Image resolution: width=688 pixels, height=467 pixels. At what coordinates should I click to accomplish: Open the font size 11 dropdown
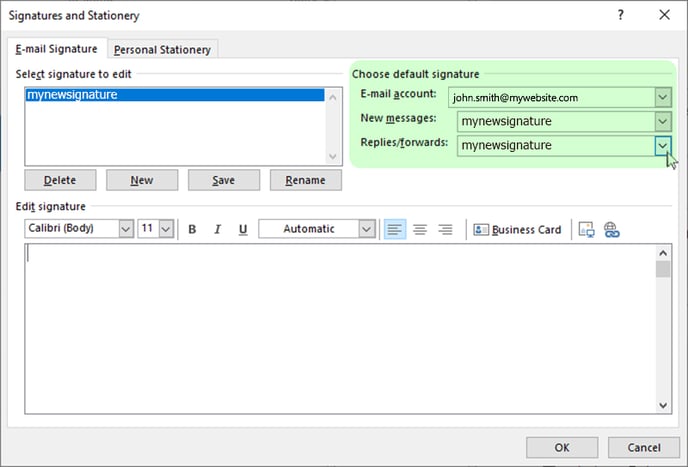point(166,229)
